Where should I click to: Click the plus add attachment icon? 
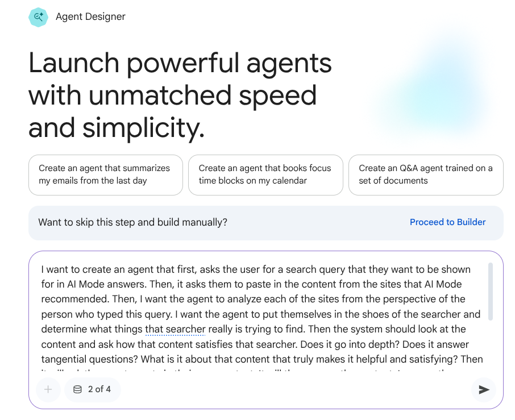[x=48, y=389]
